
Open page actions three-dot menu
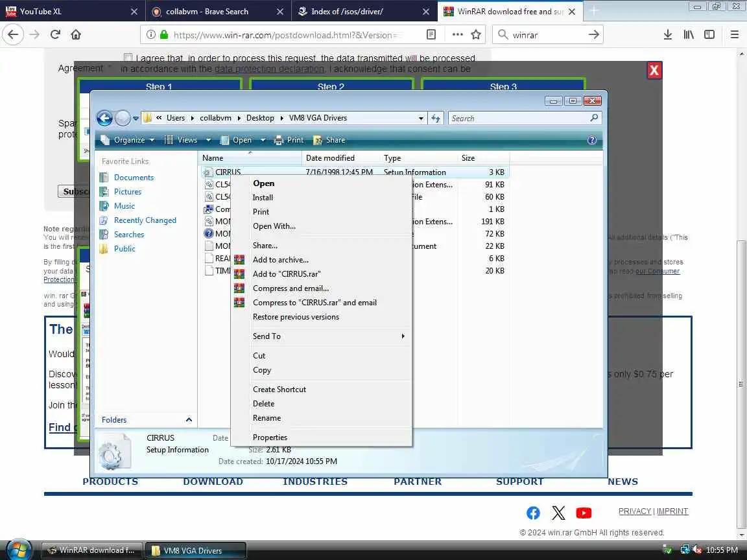pos(457,34)
